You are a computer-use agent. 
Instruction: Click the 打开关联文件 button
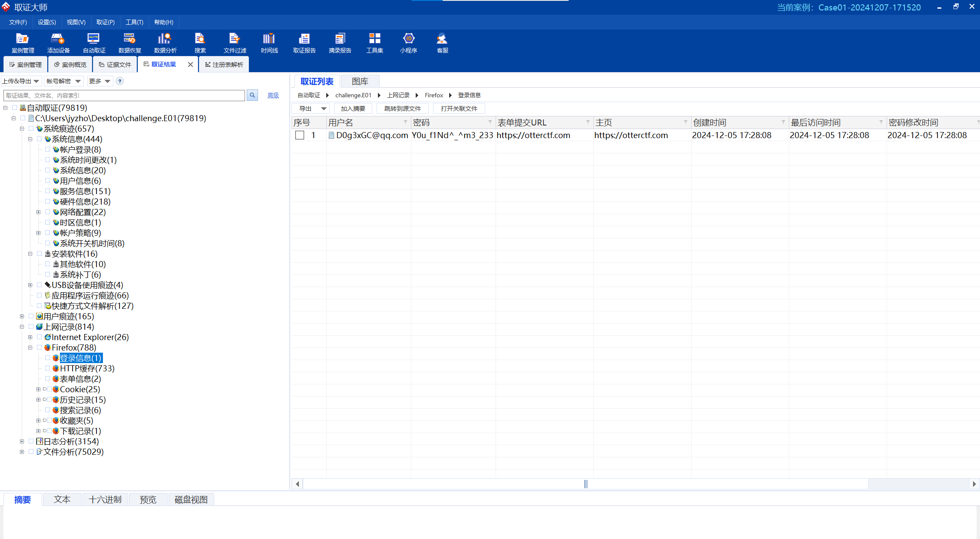(x=459, y=109)
